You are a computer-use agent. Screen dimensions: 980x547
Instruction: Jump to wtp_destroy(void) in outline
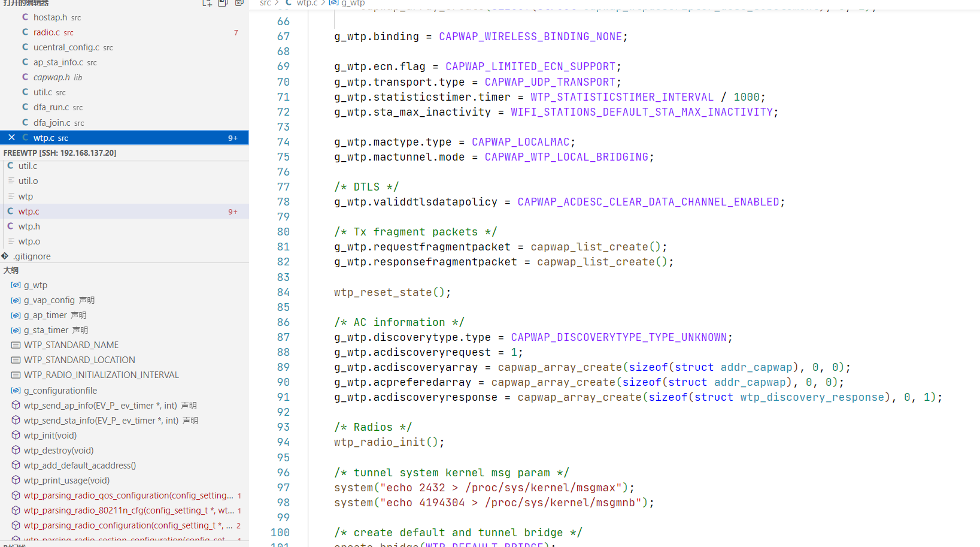coord(125,451)
